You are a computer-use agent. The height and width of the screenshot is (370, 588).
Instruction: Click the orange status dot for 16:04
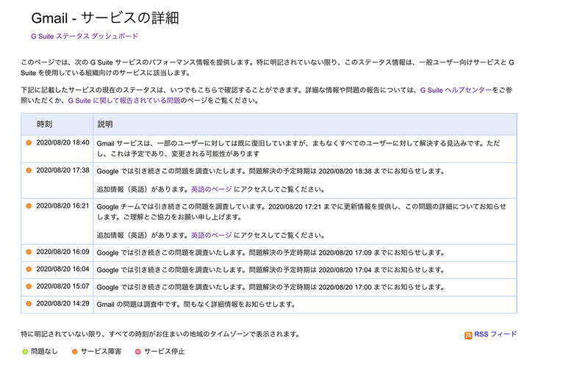coord(29,269)
